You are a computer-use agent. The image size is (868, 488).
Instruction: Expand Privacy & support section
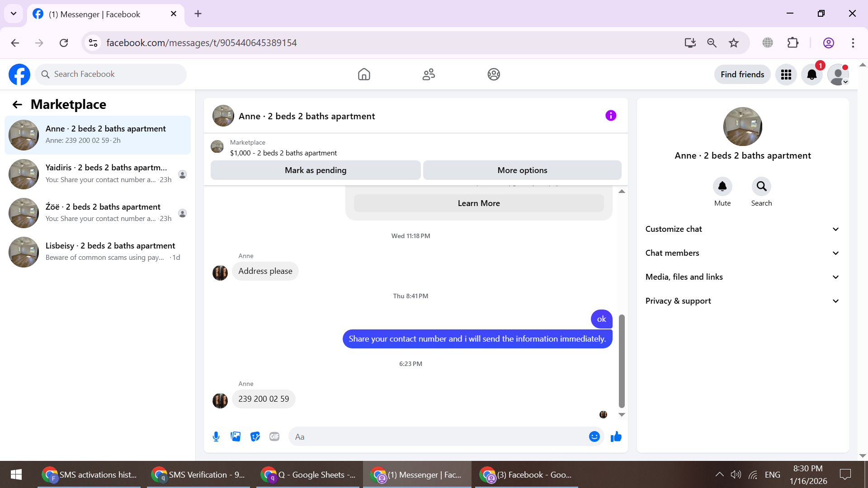[742, 301]
